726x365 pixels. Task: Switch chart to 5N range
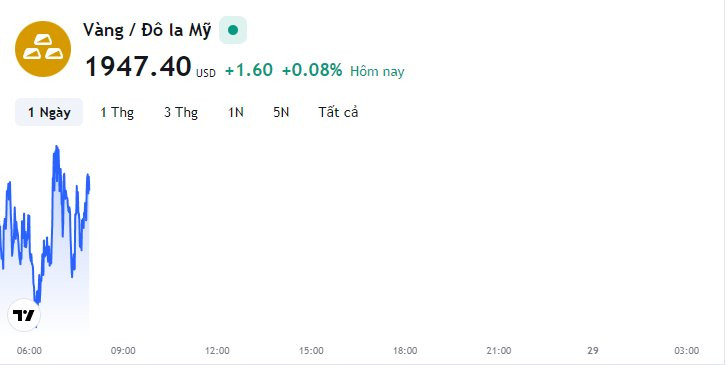pyautogui.click(x=281, y=112)
